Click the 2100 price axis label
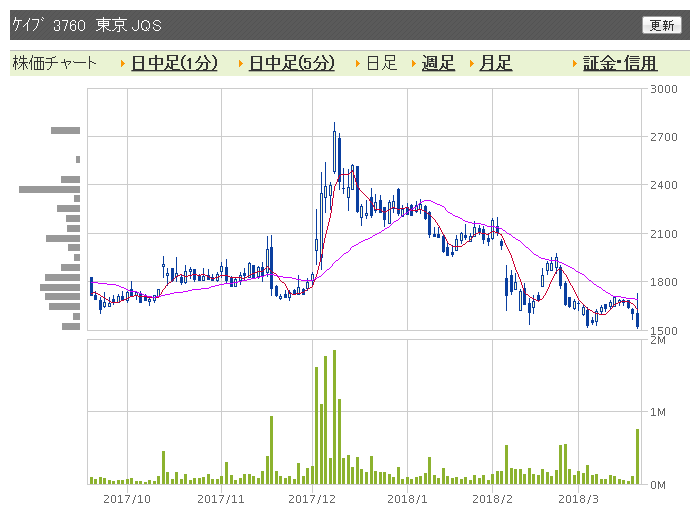Image resolution: width=698 pixels, height=524 pixels. (x=663, y=234)
